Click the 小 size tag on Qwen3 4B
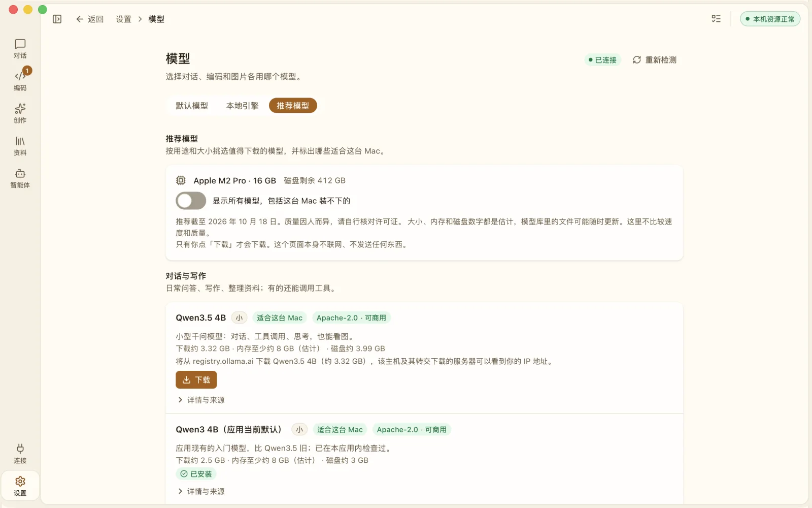 click(299, 430)
